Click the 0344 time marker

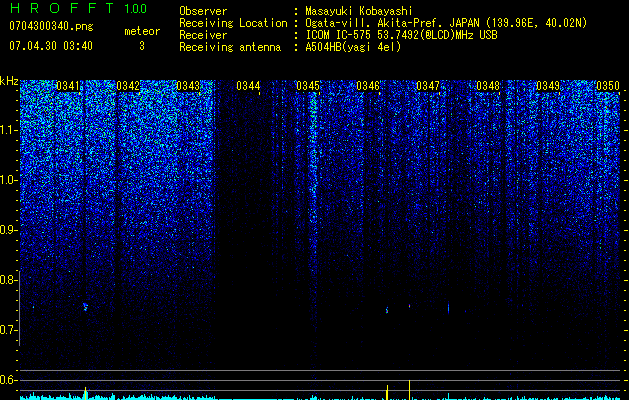tap(248, 86)
